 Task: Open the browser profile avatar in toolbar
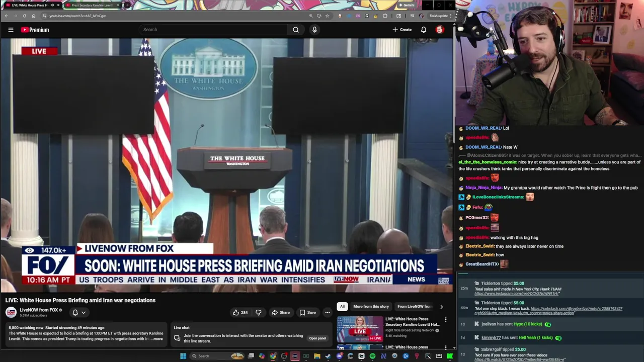click(421, 16)
